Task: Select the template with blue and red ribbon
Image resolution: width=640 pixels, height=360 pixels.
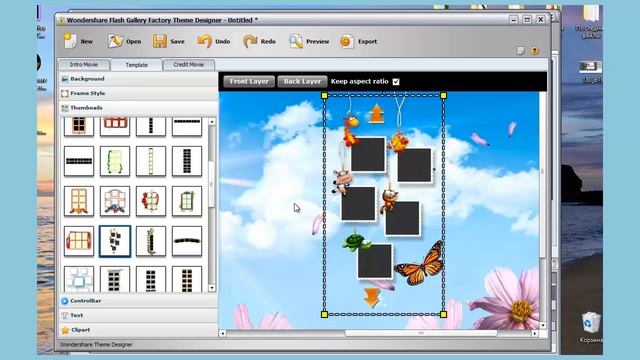Action: click(x=115, y=201)
